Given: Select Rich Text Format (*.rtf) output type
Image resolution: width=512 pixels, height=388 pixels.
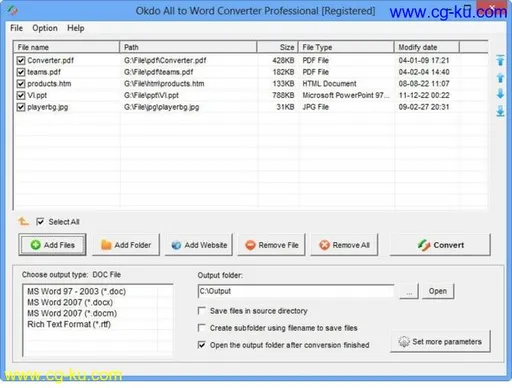Looking at the screenshot, I should pos(69,324).
